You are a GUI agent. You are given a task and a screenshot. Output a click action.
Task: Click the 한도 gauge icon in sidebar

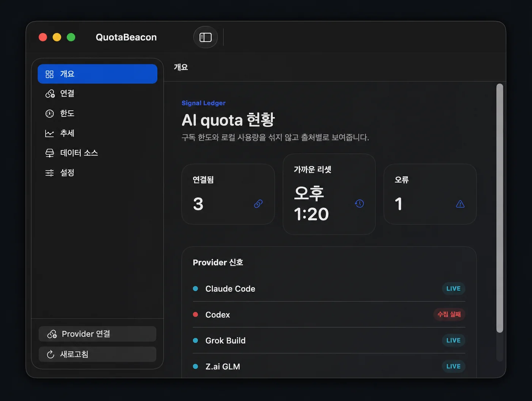pos(50,113)
